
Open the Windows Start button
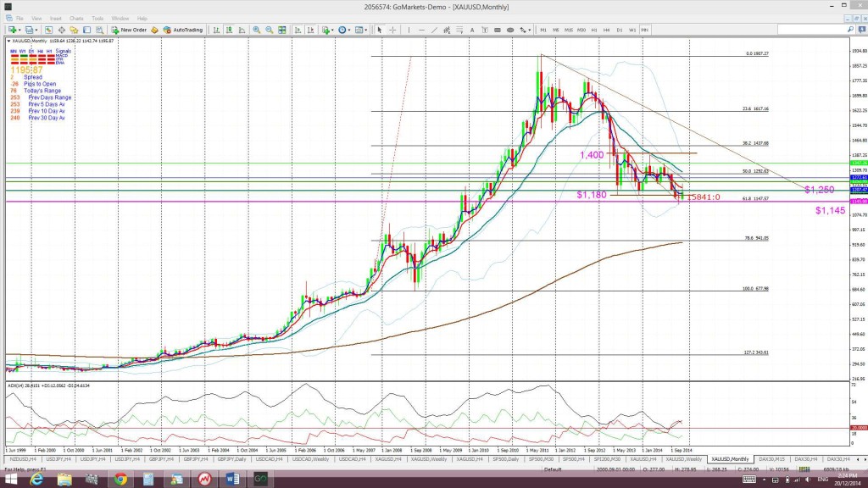[10, 480]
